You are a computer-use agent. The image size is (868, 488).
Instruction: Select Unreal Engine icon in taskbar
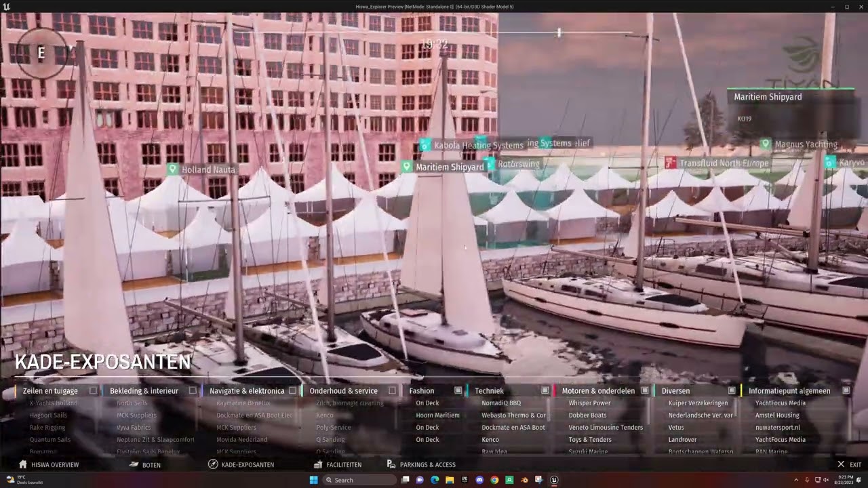tap(554, 480)
